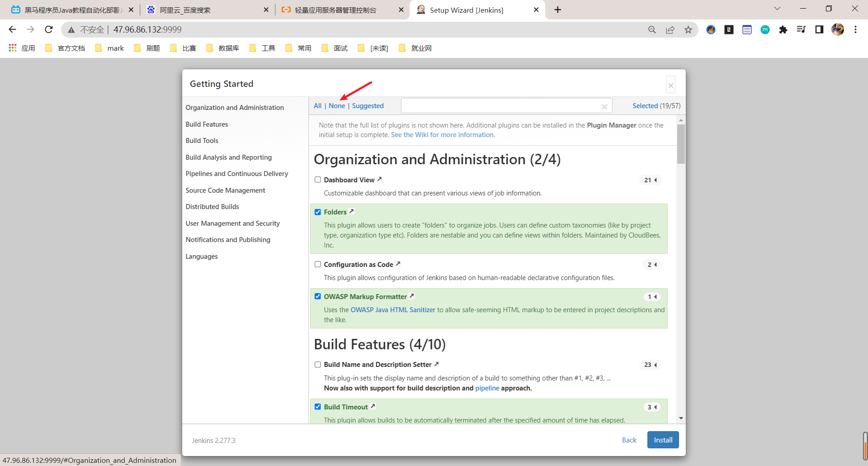Check the Dashboard View plugin checkbox

tap(318, 180)
